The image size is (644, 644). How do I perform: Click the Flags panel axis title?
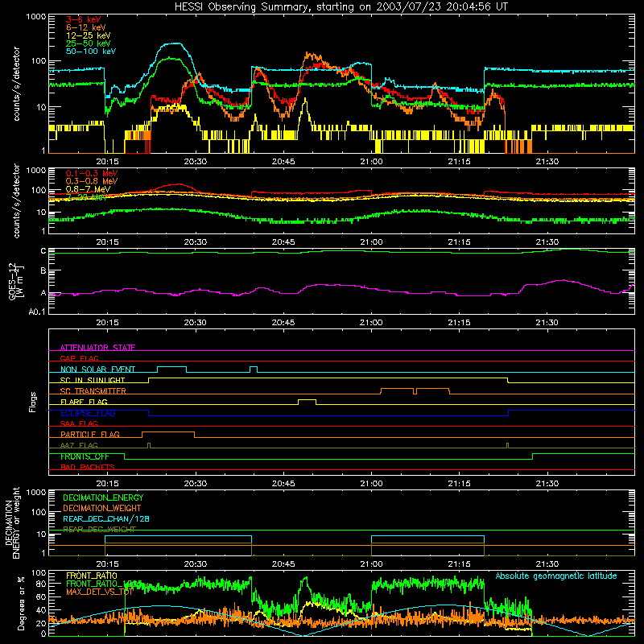point(33,402)
